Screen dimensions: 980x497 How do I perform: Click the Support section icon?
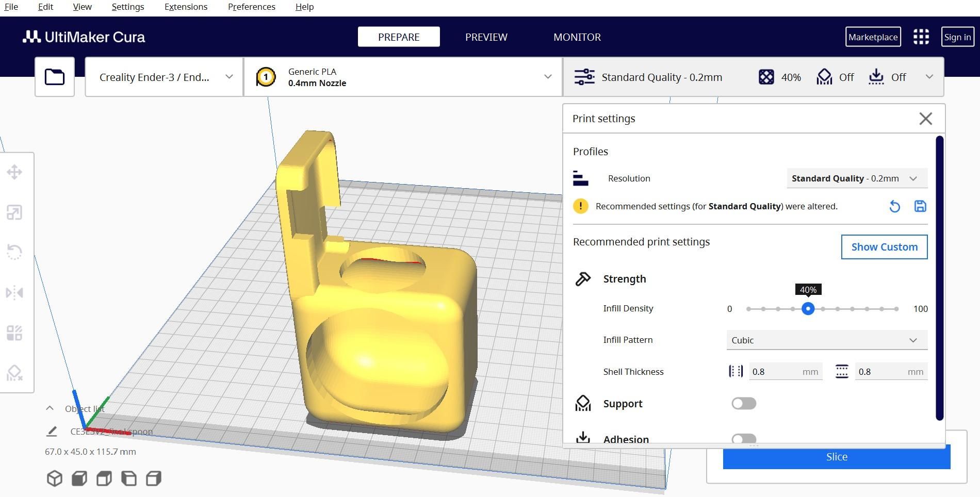coord(583,403)
